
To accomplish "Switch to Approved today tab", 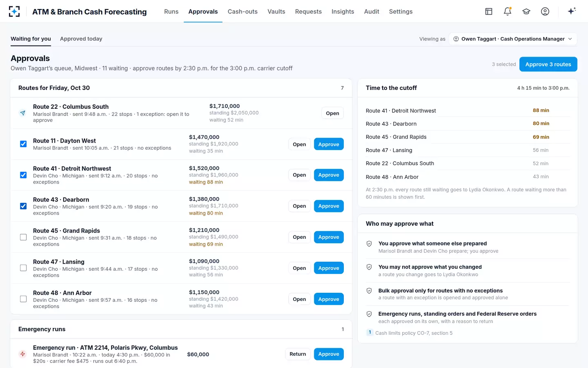I will coord(81,39).
